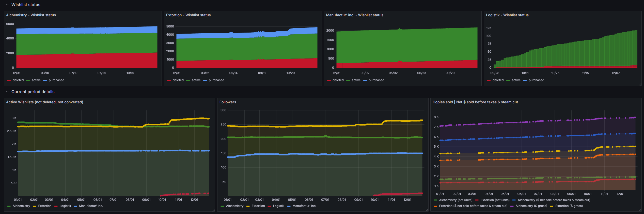Click the Wishlist status row title
Viewport: 644px width, 214px height.
(26, 5)
